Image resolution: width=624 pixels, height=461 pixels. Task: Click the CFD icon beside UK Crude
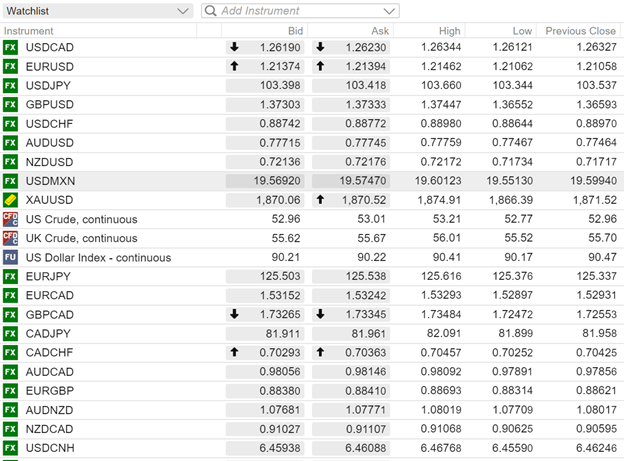click(10, 238)
